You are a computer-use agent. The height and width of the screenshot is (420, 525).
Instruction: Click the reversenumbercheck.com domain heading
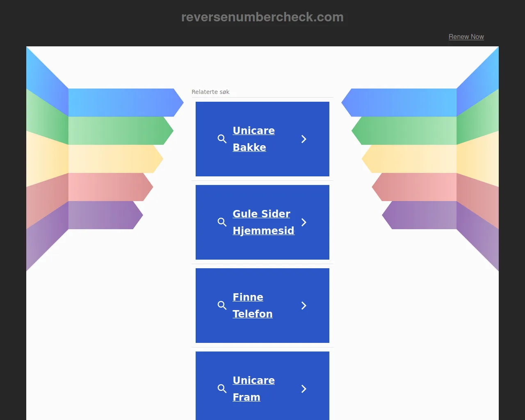[262, 17]
